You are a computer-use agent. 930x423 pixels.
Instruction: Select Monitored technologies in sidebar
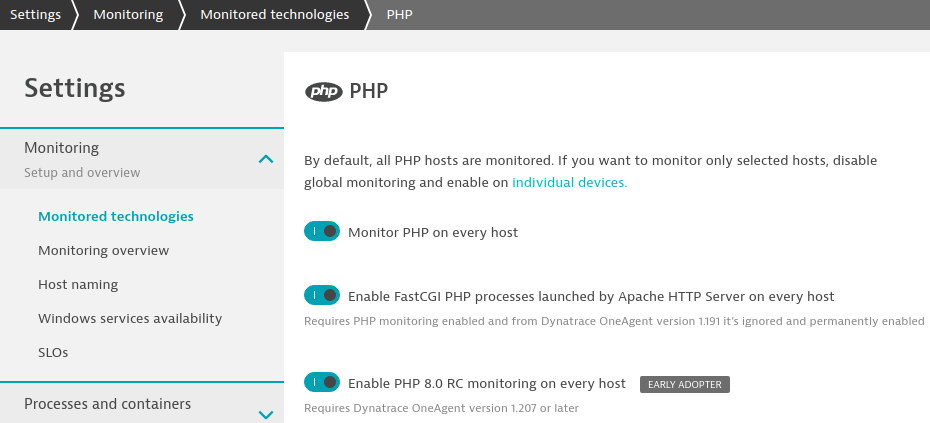point(116,217)
